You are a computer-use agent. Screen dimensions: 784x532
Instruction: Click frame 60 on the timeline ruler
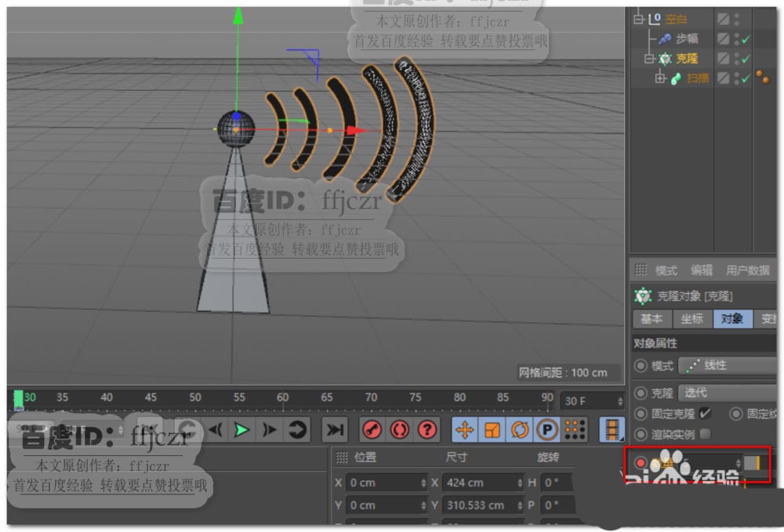click(282, 397)
